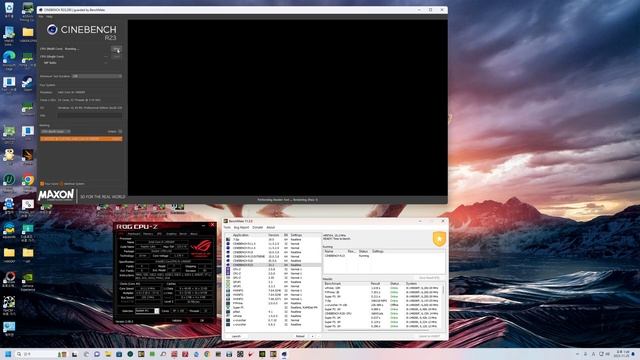Select PYPrime 2B result row
640x360 pixels.
383,292
